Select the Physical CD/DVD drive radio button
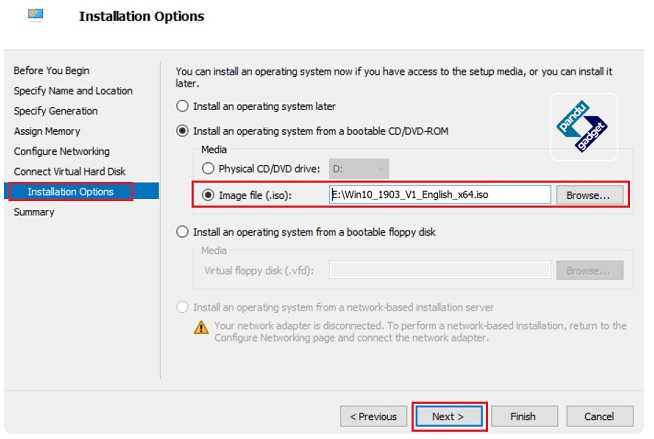This screenshot has width=654, height=439. [x=208, y=168]
